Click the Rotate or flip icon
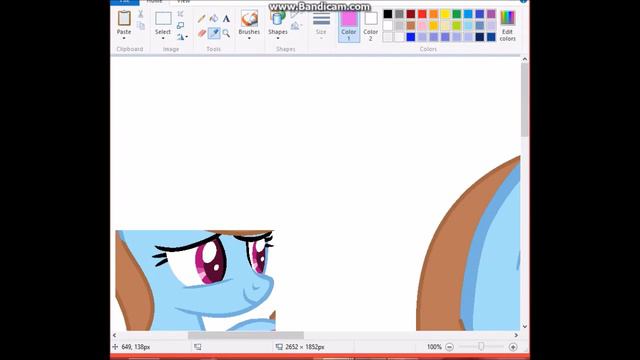640x360 pixels. click(180, 37)
